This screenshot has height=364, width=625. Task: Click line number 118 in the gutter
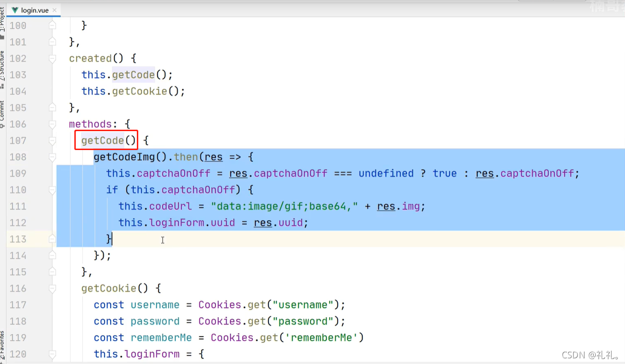click(18, 321)
